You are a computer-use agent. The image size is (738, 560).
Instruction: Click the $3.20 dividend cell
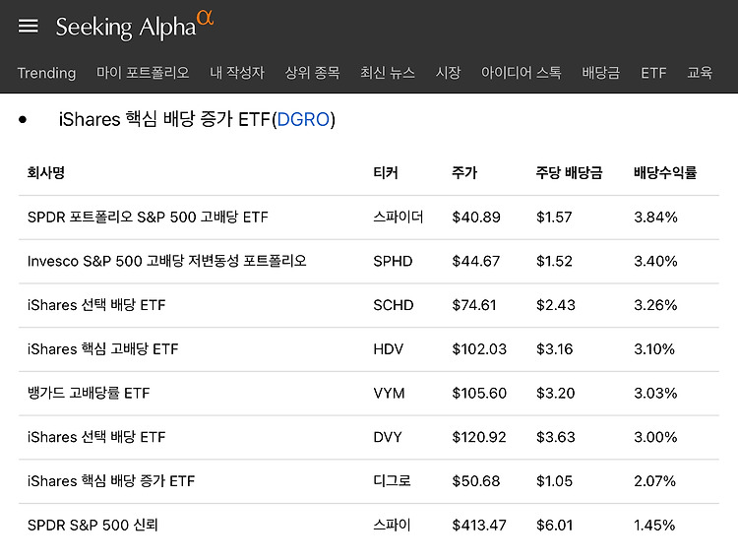pos(555,393)
